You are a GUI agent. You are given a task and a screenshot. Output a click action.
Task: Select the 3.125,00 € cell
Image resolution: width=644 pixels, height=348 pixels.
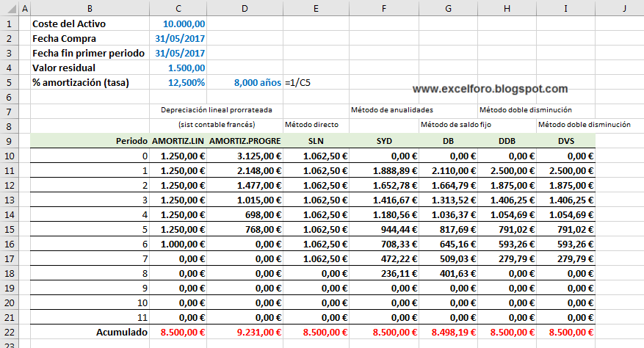(x=245, y=156)
